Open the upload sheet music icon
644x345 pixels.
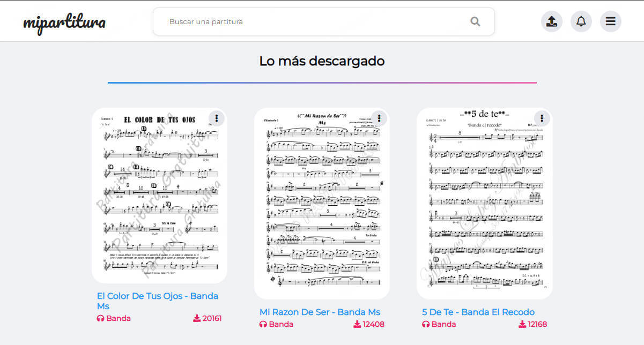click(x=551, y=21)
